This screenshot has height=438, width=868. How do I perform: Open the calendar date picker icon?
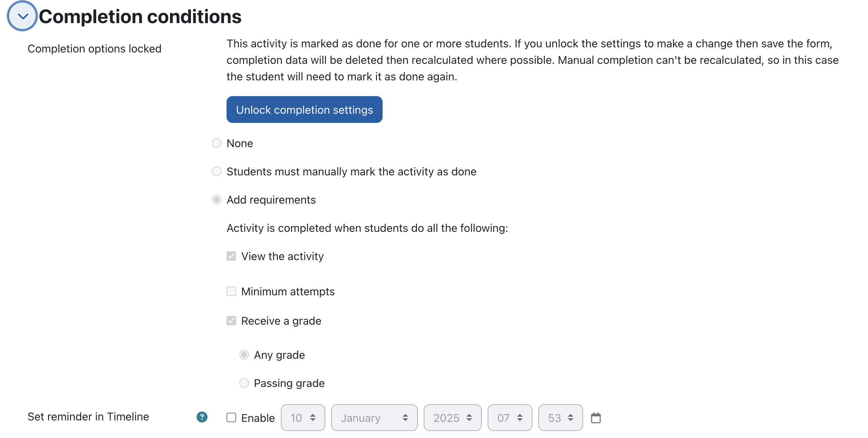point(596,418)
